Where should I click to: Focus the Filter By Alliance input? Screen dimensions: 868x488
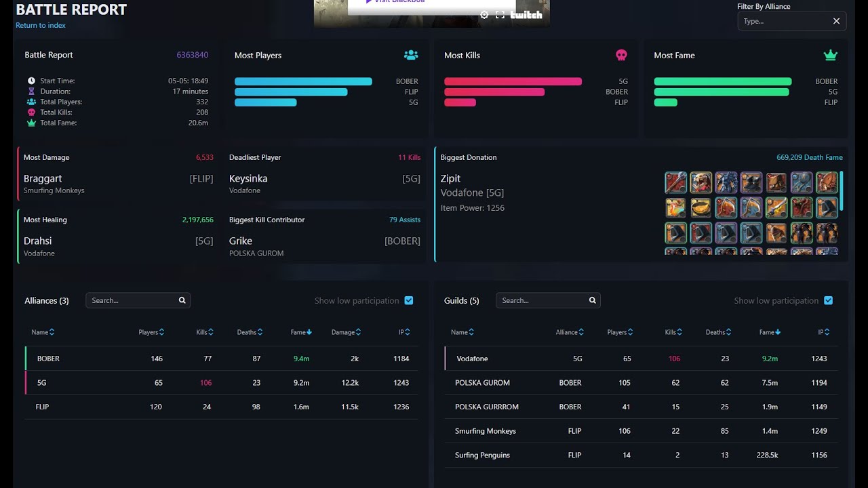(785, 21)
